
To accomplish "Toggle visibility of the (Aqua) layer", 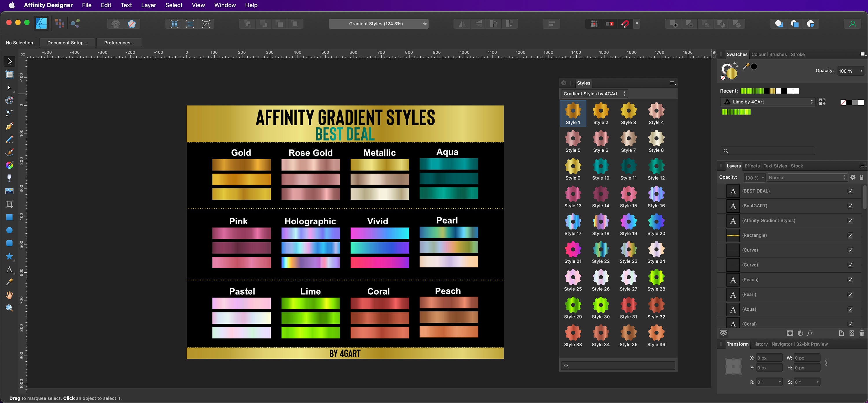I will (x=850, y=309).
